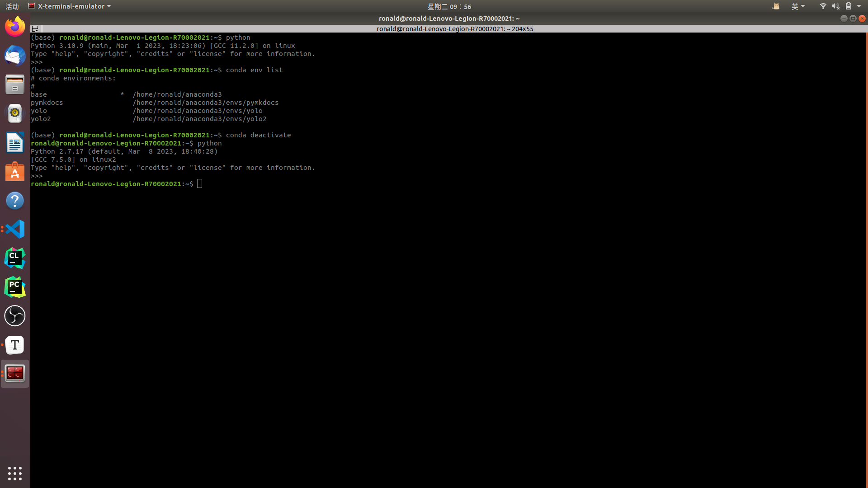Viewport: 868px width, 488px height.
Task: Launch Thunderbird mail client
Action: click(15, 56)
